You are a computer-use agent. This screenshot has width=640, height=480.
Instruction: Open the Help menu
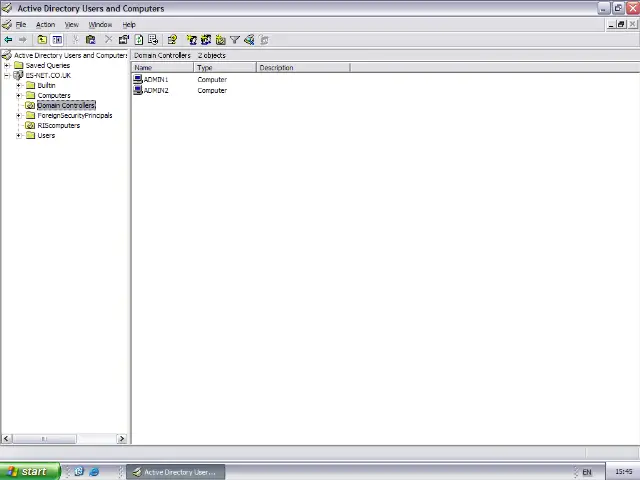[129, 24]
